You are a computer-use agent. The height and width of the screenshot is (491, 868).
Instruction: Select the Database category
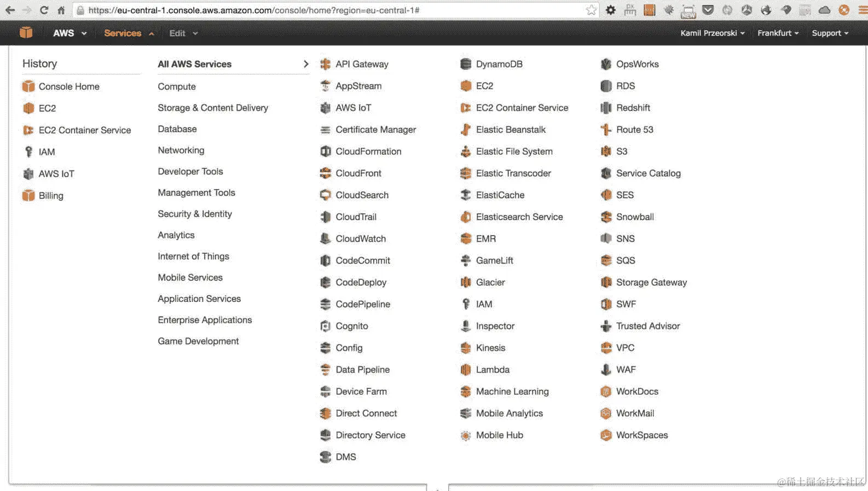pyautogui.click(x=177, y=129)
